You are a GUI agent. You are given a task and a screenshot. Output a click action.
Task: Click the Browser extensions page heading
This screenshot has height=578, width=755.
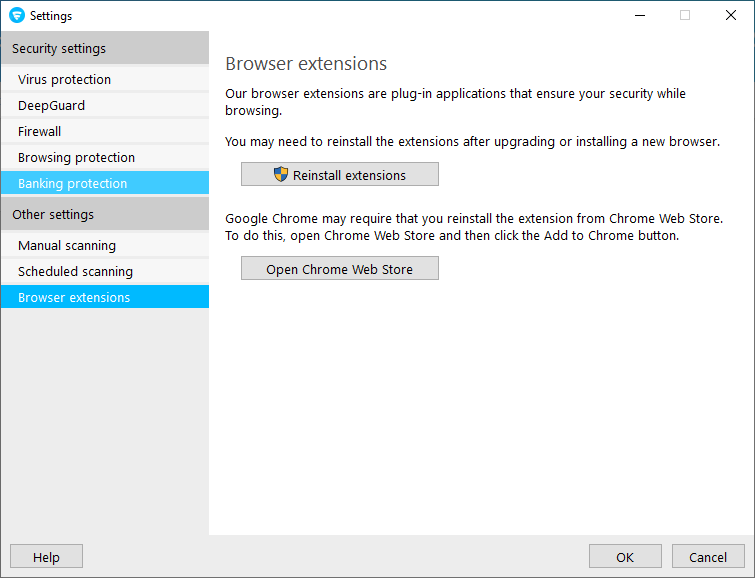tap(306, 64)
